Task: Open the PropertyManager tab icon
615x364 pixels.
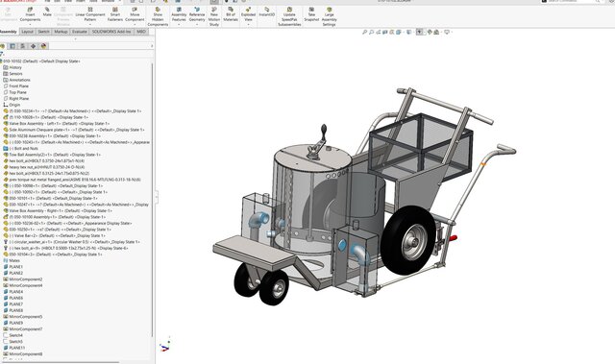Action: (12, 46)
